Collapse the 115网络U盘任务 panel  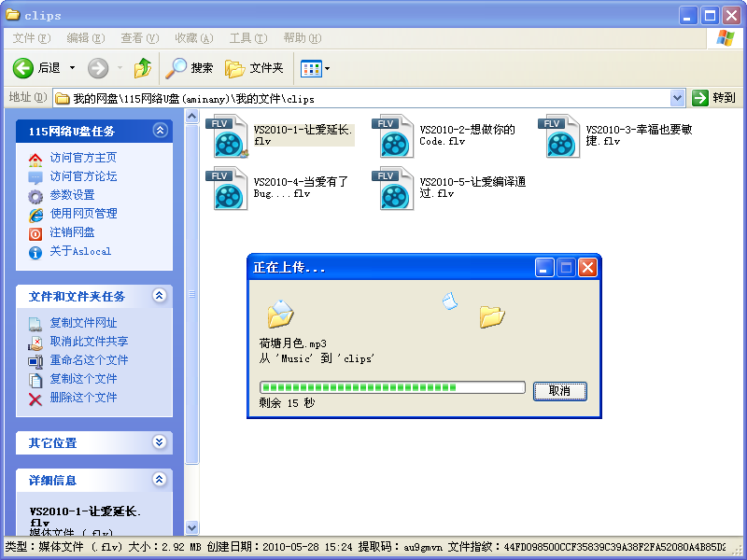pos(160,131)
